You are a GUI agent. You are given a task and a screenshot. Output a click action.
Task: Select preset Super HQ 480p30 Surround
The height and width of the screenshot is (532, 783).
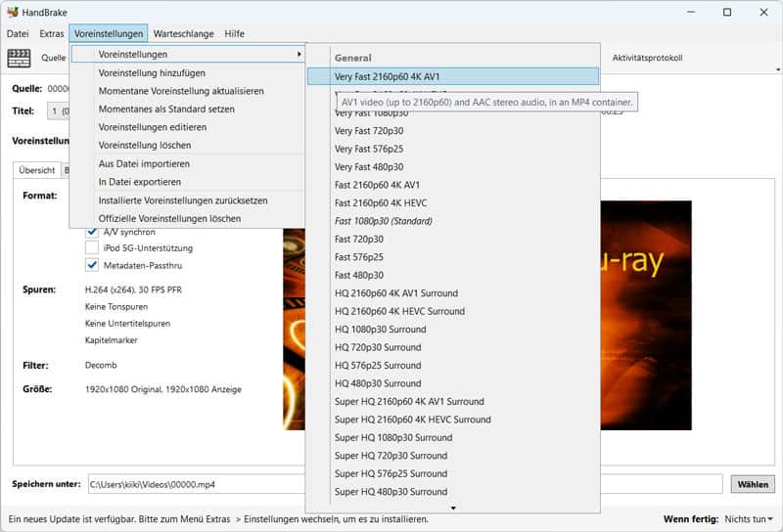click(453, 492)
